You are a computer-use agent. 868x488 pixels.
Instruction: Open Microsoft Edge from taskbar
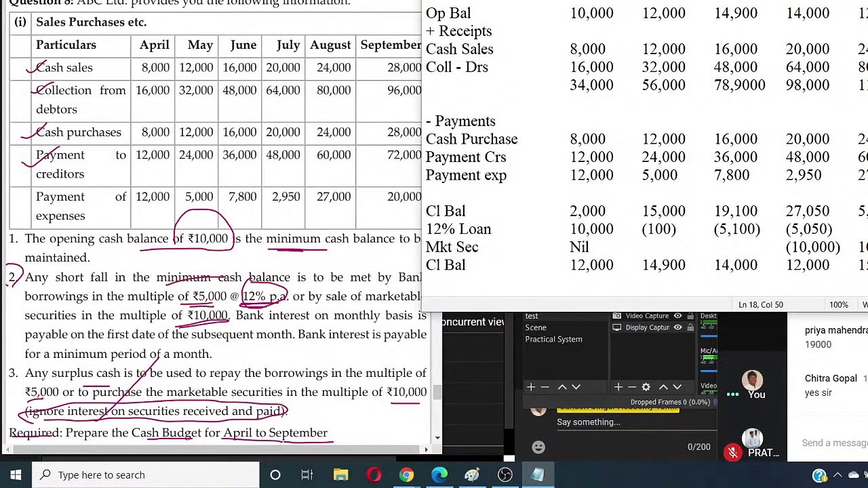tap(439, 474)
